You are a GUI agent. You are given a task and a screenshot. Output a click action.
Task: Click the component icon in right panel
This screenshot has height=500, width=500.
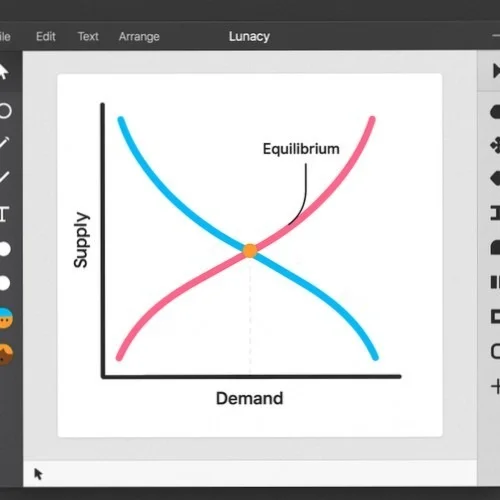click(x=495, y=145)
